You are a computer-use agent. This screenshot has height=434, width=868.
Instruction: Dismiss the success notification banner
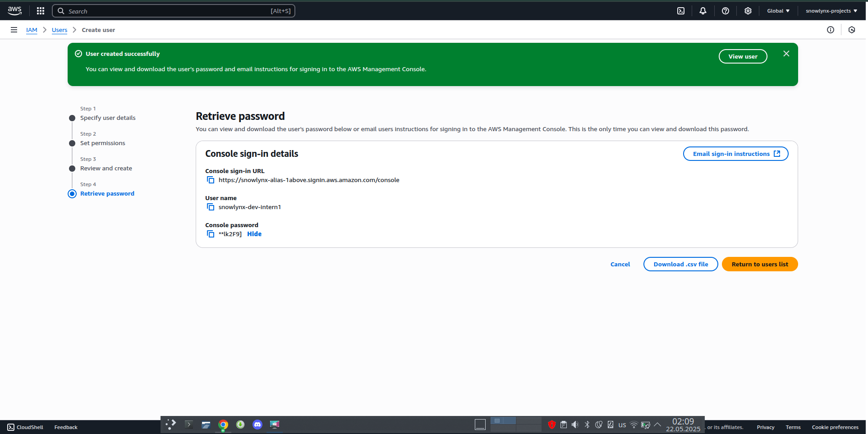coord(786,54)
